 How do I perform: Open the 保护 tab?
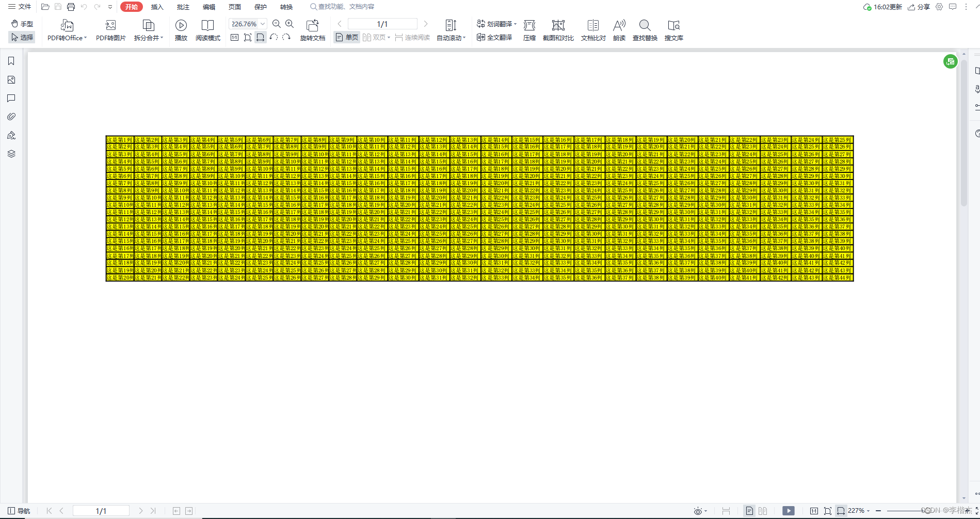coord(261,7)
